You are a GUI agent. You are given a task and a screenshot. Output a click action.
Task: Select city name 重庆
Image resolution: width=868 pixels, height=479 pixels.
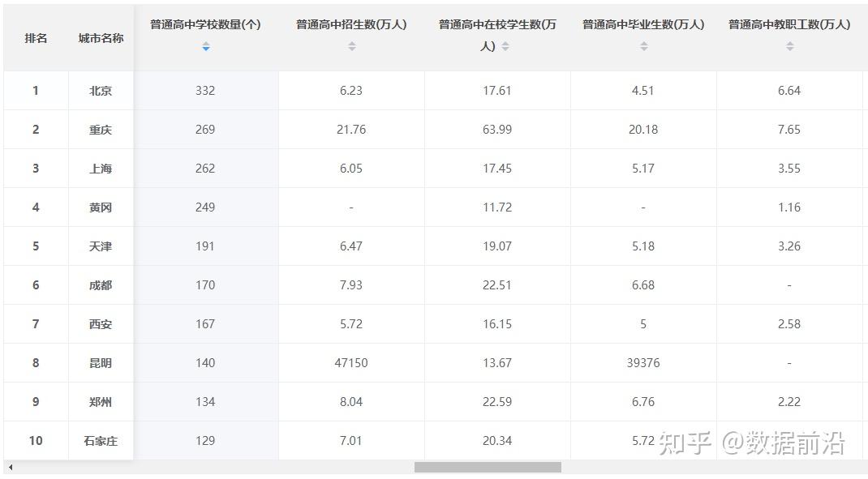tap(101, 130)
